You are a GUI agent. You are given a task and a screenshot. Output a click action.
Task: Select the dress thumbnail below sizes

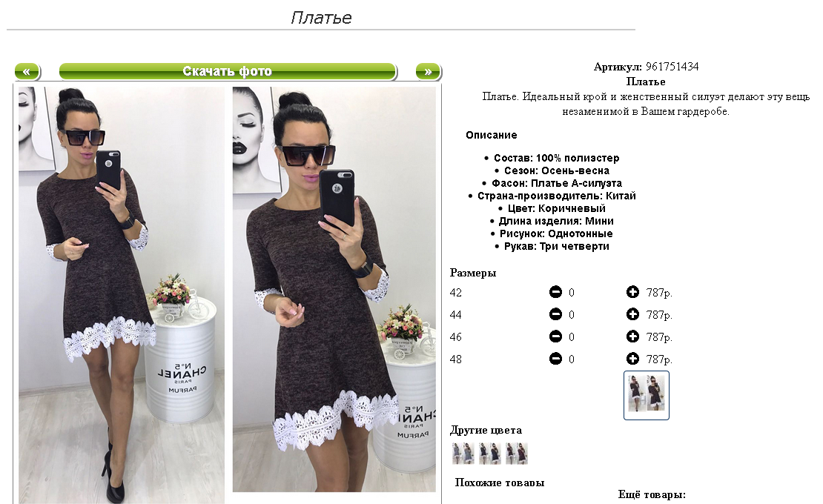point(646,396)
